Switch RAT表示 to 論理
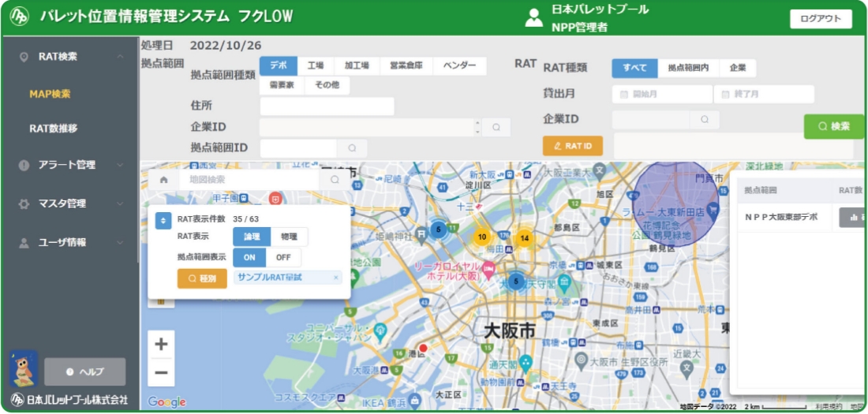The height and width of the screenshot is (414, 868). point(252,237)
